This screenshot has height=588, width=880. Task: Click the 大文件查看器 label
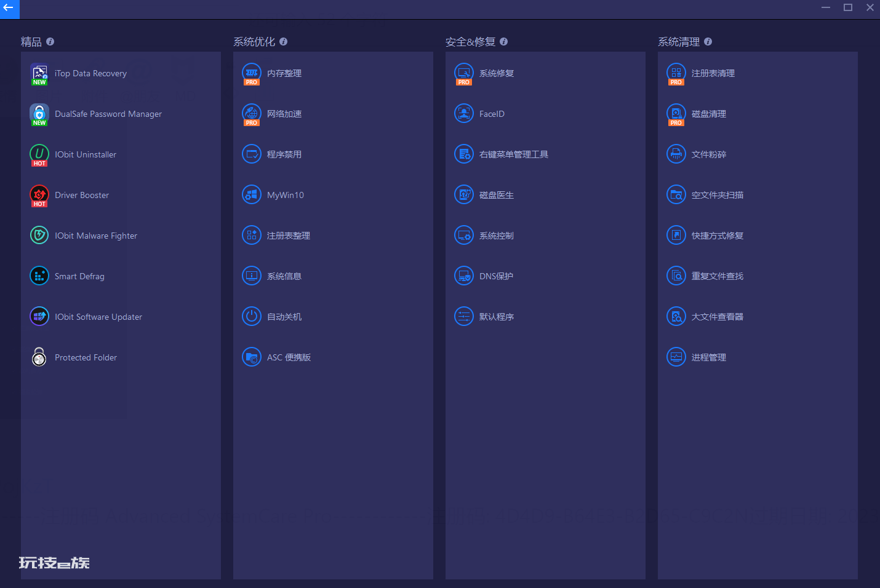718,317
